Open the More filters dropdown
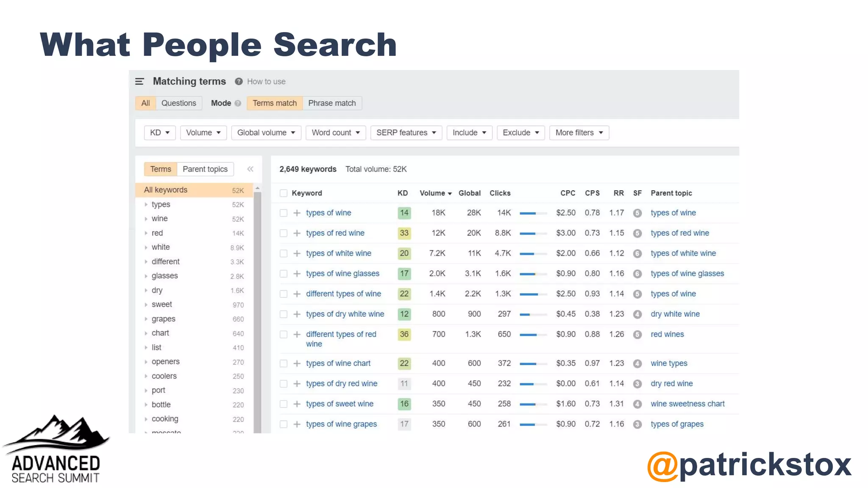 pyautogui.click(x=579, y=133)
